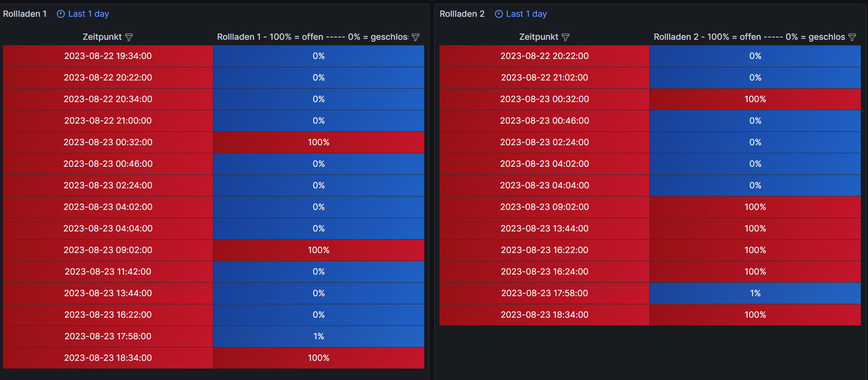Image resolution: width=868 pixels, height=380 pixels.
Task: Open the filter for the Rolladen 2 percentage column
Action: click(x=852, y=37)
